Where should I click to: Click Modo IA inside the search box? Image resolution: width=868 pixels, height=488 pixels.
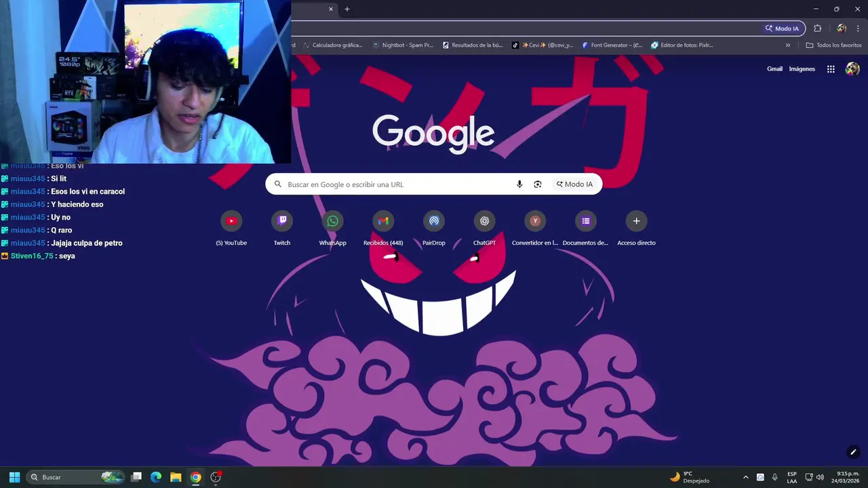click(574, 184)
